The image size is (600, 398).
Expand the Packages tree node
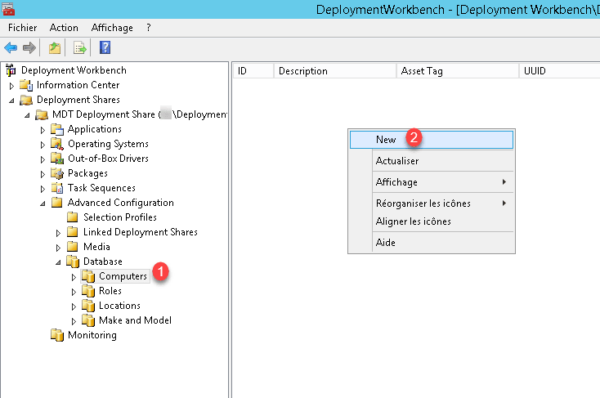click(43, 175)
